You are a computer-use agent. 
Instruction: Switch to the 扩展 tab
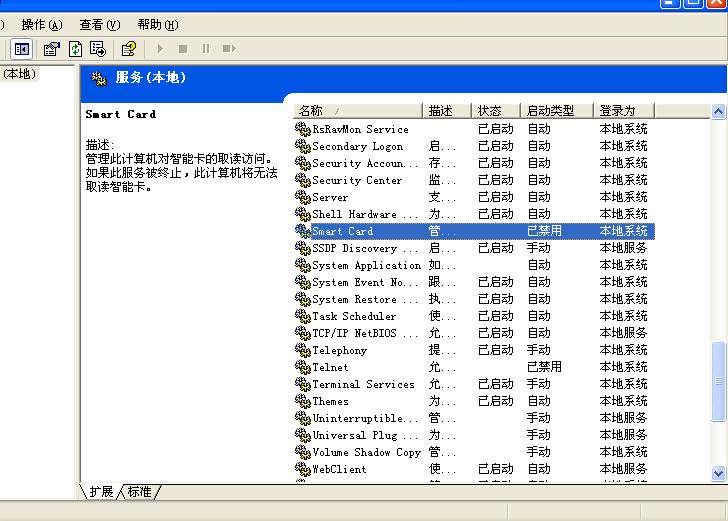[x=101, y=492]
